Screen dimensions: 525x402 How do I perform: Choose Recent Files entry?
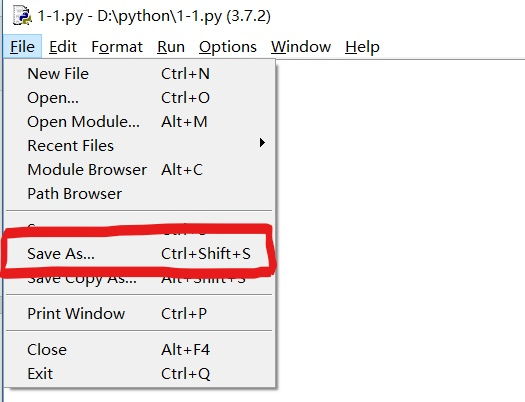point(140,146)
